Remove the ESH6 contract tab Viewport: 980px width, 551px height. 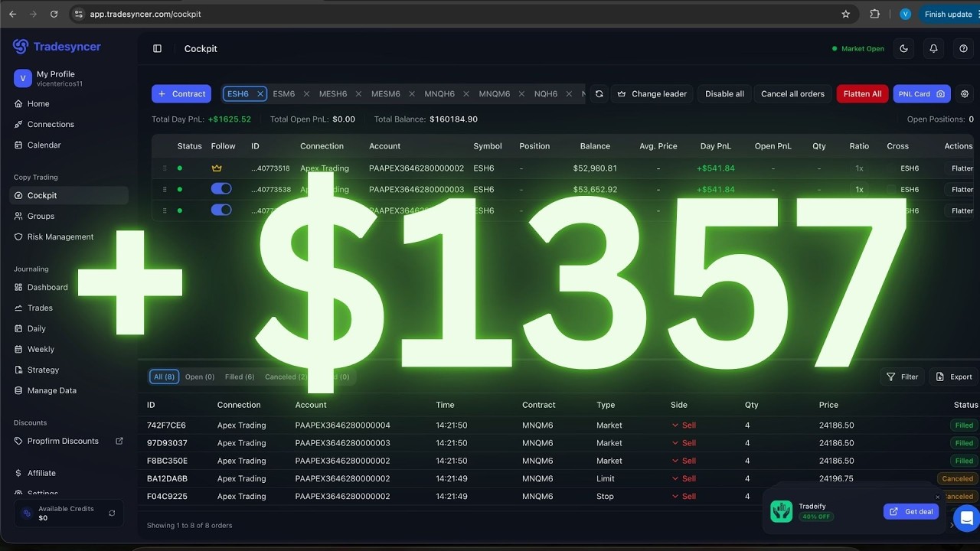tap(260, 94)
